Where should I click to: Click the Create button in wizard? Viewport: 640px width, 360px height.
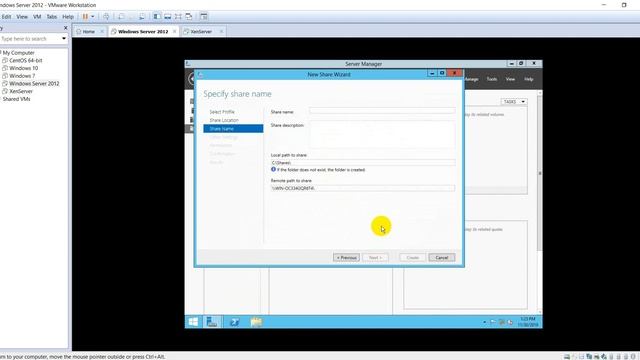coord(413,258)
